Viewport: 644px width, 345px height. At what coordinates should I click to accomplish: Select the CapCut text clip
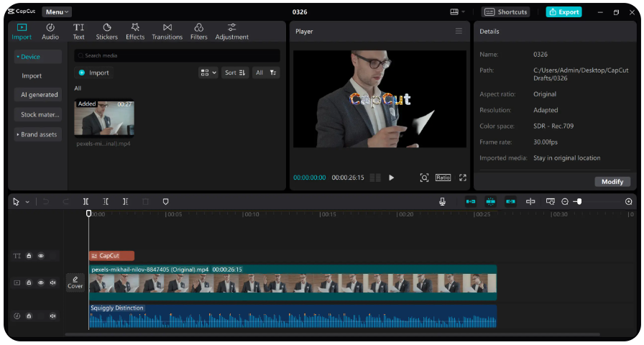pos(111,256)
